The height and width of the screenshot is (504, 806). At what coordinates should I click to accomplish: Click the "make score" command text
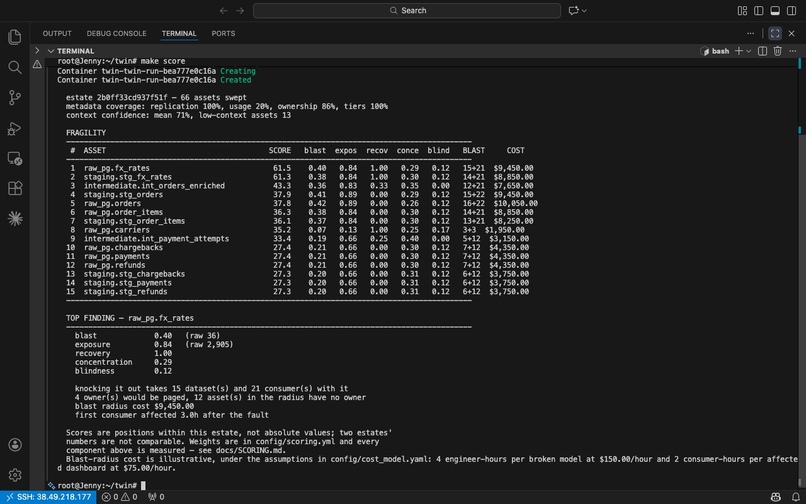point(163,61)
